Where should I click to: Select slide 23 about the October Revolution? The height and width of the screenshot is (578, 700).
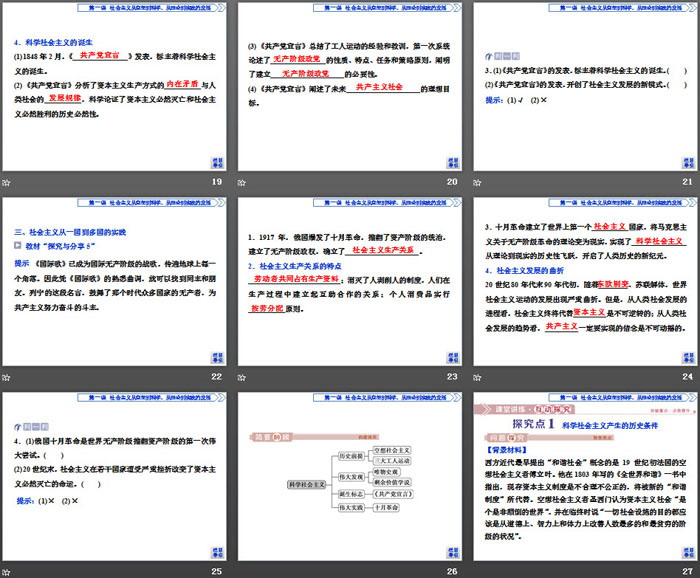tap(350, 280)
